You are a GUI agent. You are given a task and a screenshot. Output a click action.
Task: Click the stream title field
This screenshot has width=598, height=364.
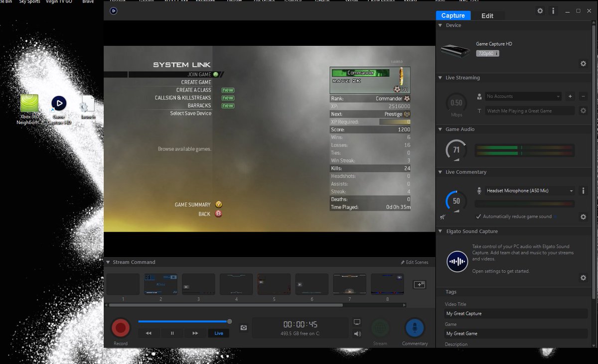pos(530,111)
